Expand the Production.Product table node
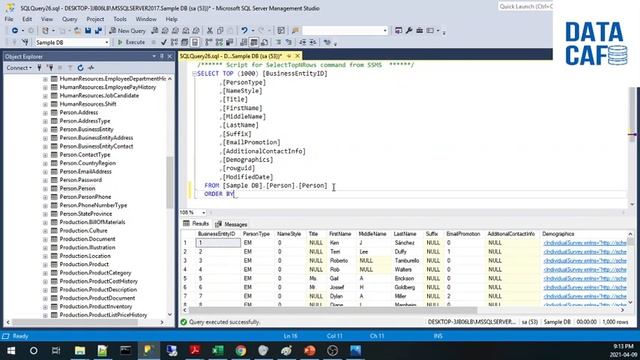Viewport: 640px width, 360px height. point(45,264)
